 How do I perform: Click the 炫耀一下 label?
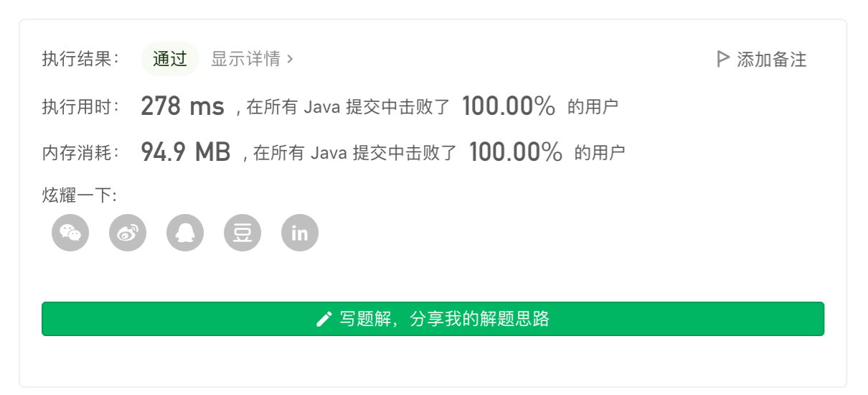tap(79, 195)
